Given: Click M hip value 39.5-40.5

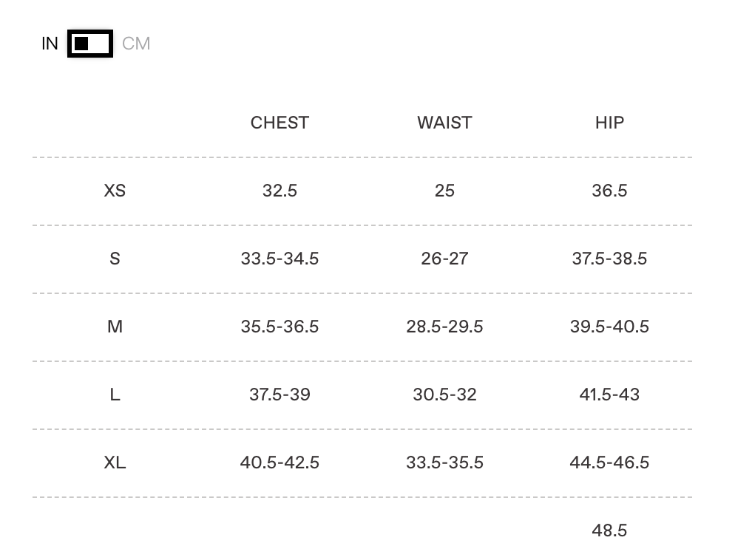Looking at the screenshot, I should point(609,327).
